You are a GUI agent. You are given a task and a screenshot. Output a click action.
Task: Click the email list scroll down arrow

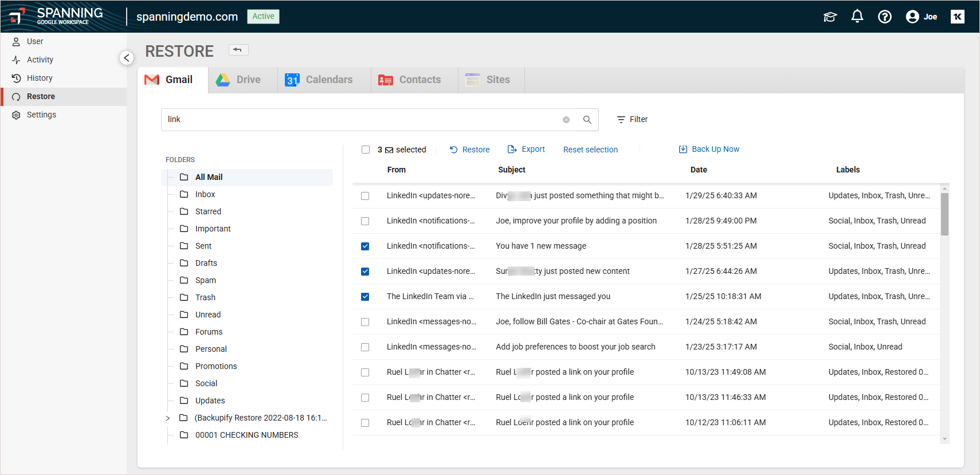coord(944,439)
